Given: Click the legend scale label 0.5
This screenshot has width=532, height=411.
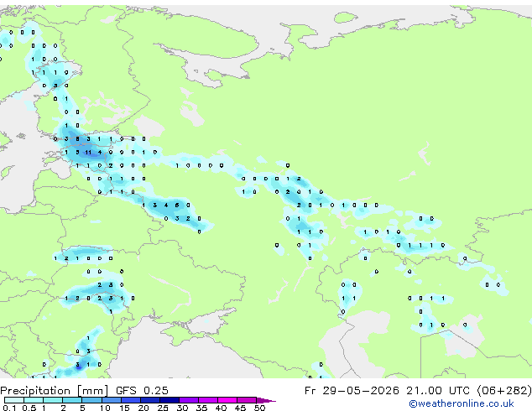Looking at the screenshot, I should pyautogui.click(x=29, y=408).
